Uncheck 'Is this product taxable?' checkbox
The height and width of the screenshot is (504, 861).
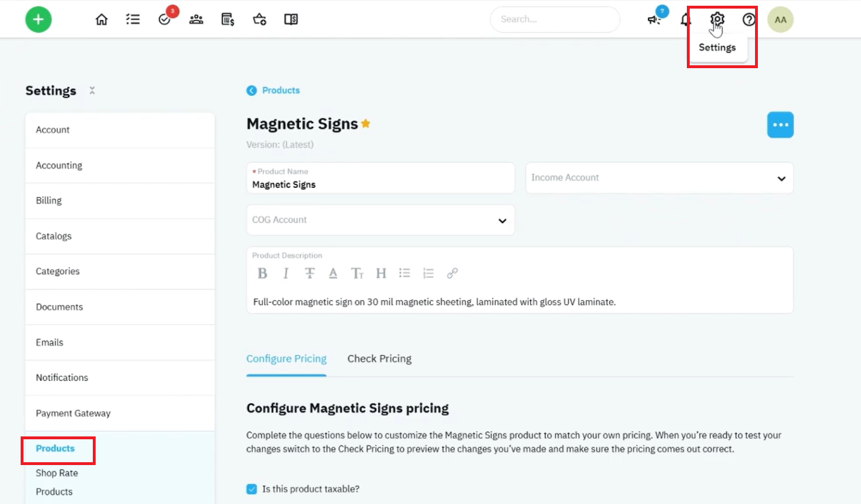(x=251, y=489)
